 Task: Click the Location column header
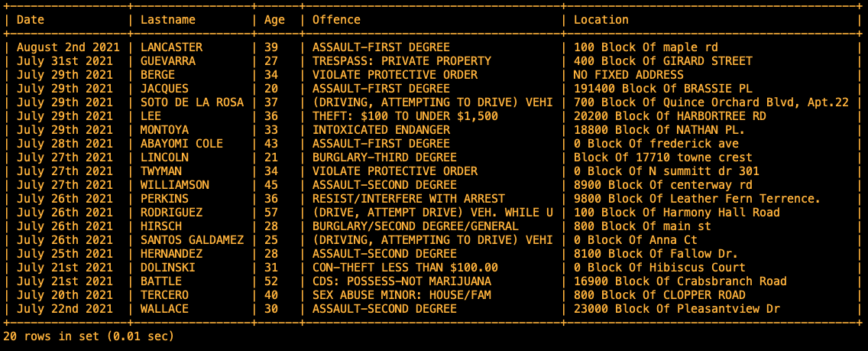coord(601,20)
